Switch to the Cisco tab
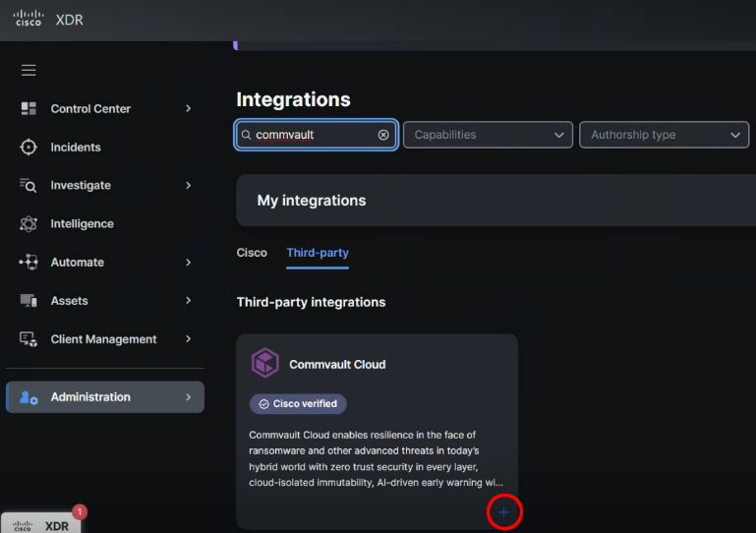This screenshot has height=533, width=756. [252, 253]
